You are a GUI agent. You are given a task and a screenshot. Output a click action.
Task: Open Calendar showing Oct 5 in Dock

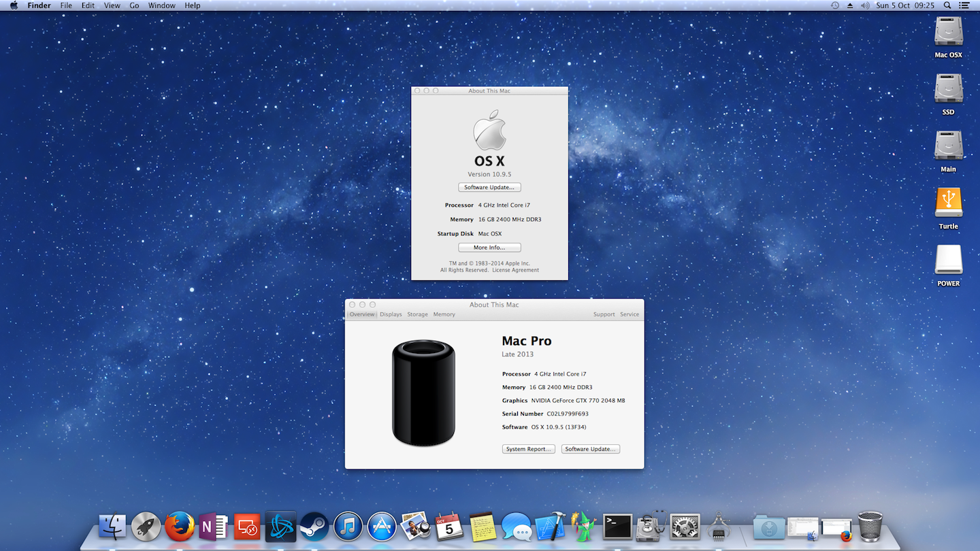click(x=449, y=527)
